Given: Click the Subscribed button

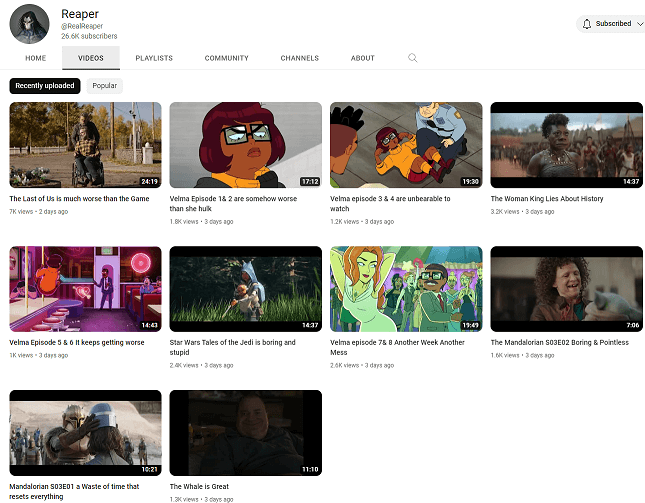Looking at the screenshot, I should (611, 24).
